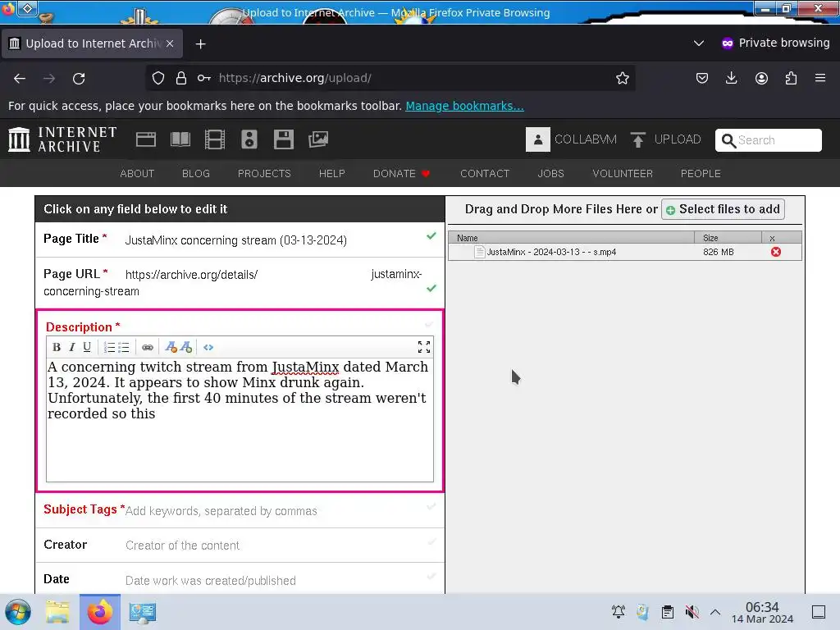Expand description editor to fullscreen
840x630 pixels.
(x=424, y=347)
